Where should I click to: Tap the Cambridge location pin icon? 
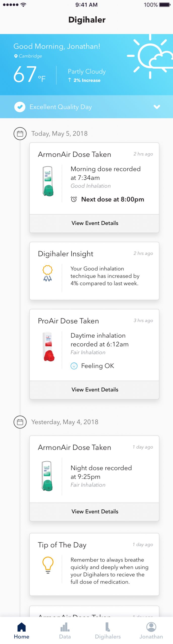16,56
